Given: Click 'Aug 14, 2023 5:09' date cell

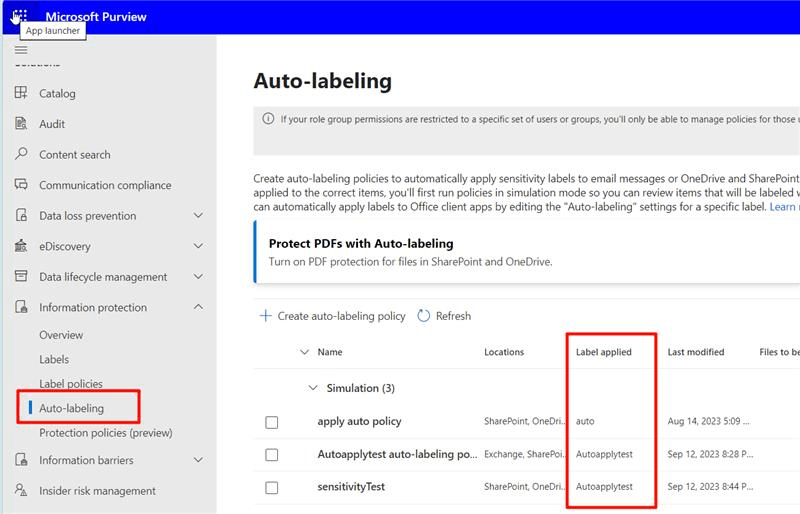Looking at the screenshot, I should pos(708,421).
